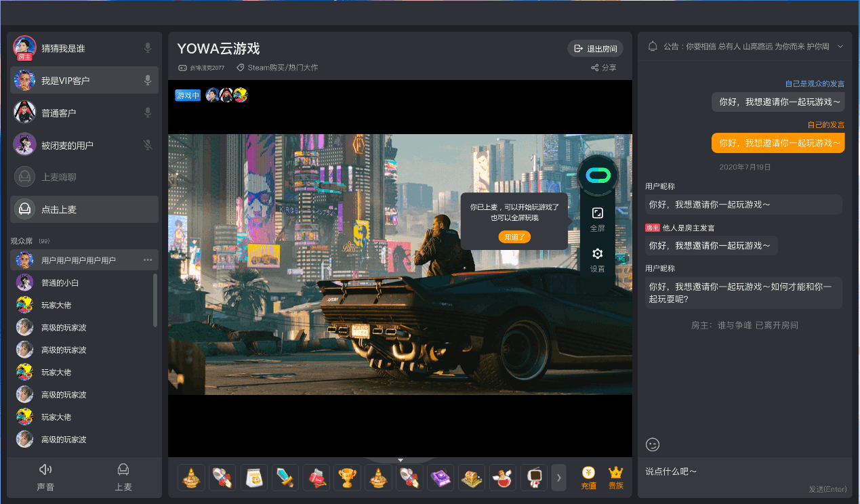This screenshot has width=860, height=504.
Task: Select the trophy gift icon
Action: tap(347, 478)
